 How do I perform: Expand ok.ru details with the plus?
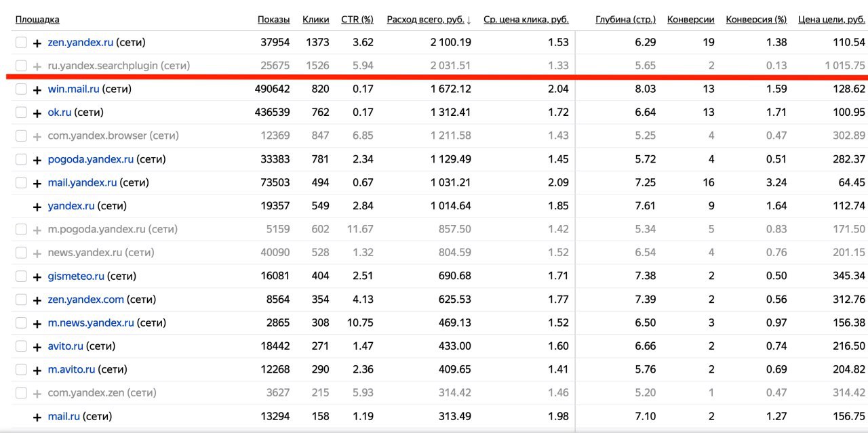tap(37, 112)
